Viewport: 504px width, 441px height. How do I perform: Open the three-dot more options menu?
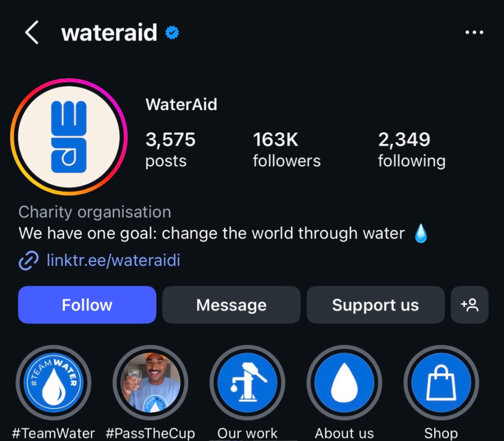click(x=474, y=33)
